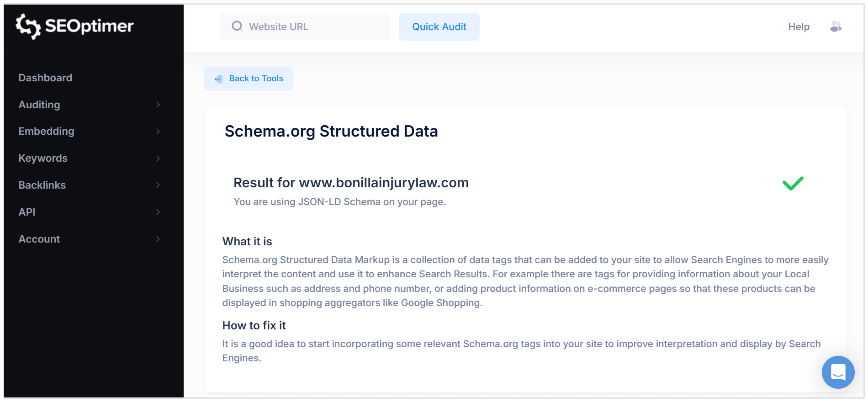Click the back arrow in Back to Tools
The image size is (868, 402).
pos(217,78)
